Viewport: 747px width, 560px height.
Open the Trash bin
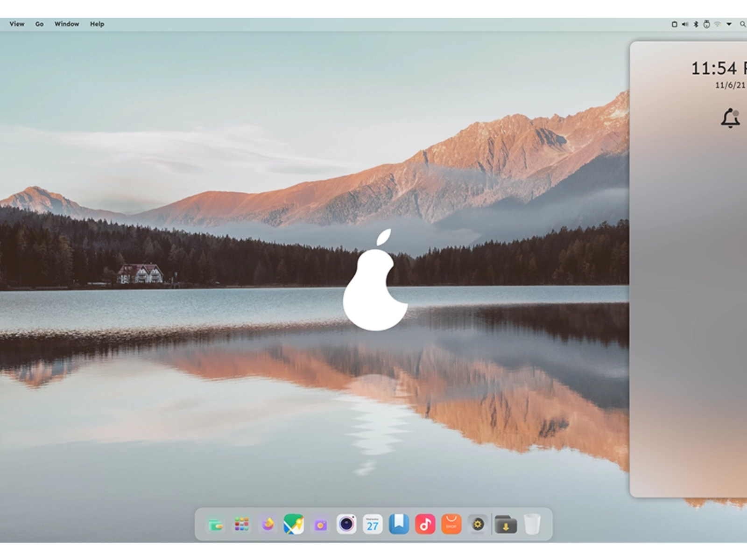(x=532, y=525)
